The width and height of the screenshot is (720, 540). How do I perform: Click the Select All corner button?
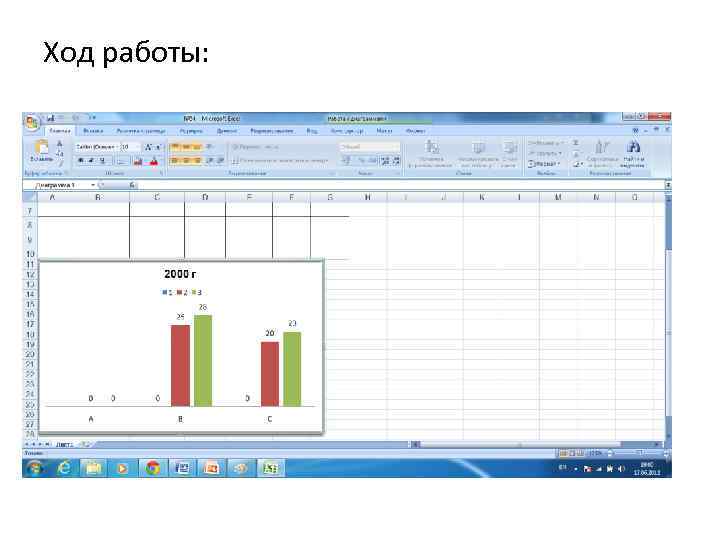30,197
